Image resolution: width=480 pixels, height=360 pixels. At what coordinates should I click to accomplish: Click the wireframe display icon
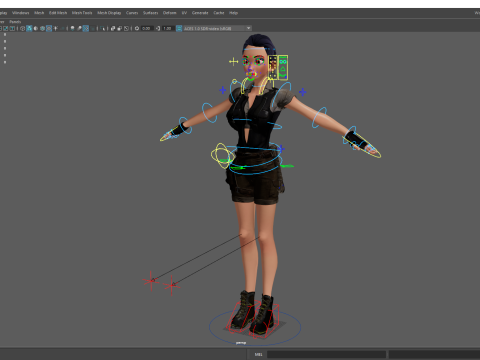22,28
